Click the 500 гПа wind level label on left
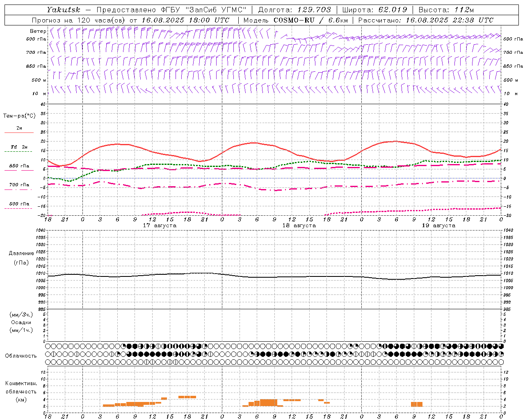 (x=36, y=39)
